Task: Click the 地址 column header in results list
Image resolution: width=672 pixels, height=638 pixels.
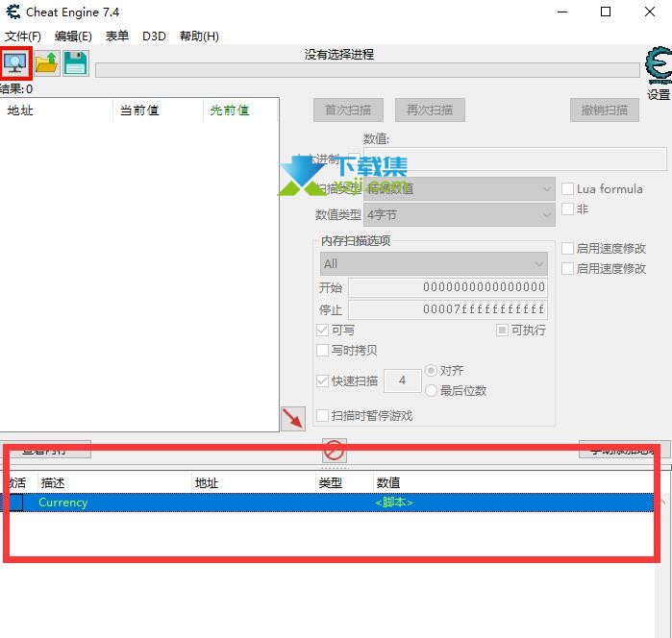Action: tap(57, 110)
